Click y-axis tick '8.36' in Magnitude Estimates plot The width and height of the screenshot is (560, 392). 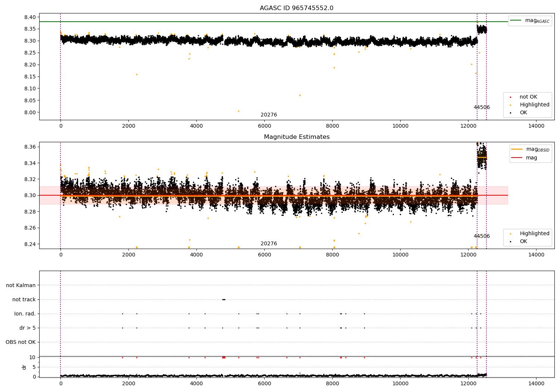tap(31, 147)
